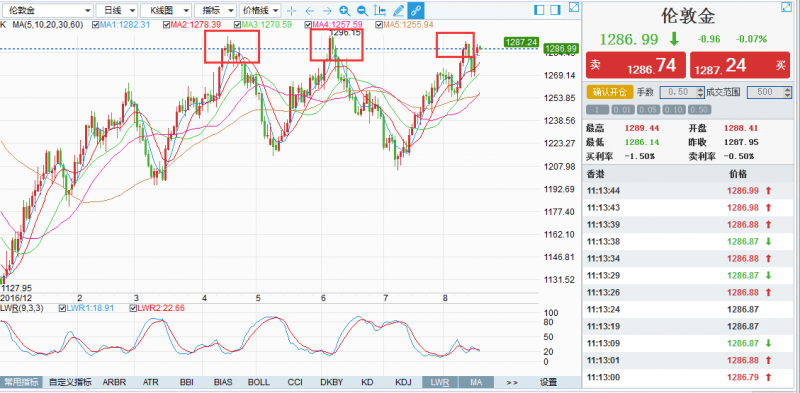Switch to the BOLL indicator tab
The width and height of the screenshot is (800, 393).
[259, 382]
